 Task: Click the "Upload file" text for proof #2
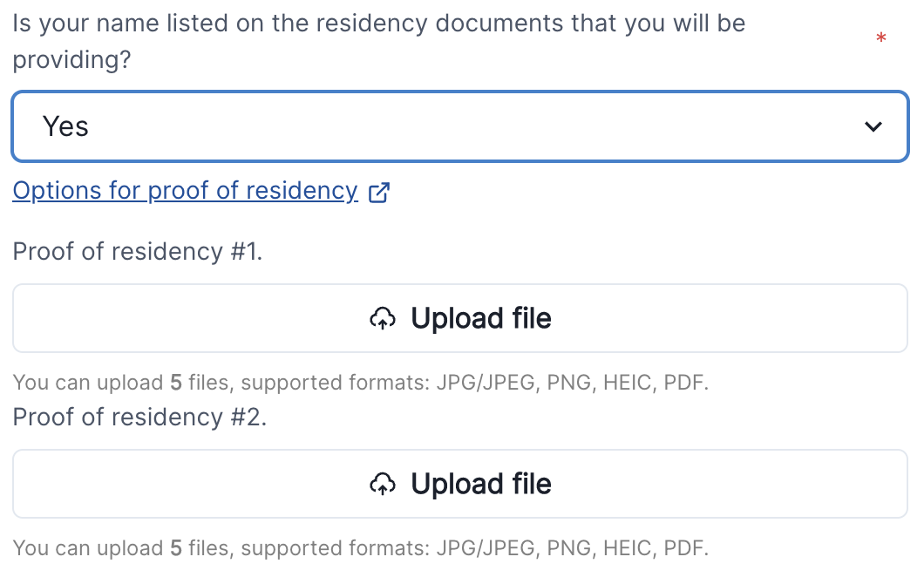point(481,485)
